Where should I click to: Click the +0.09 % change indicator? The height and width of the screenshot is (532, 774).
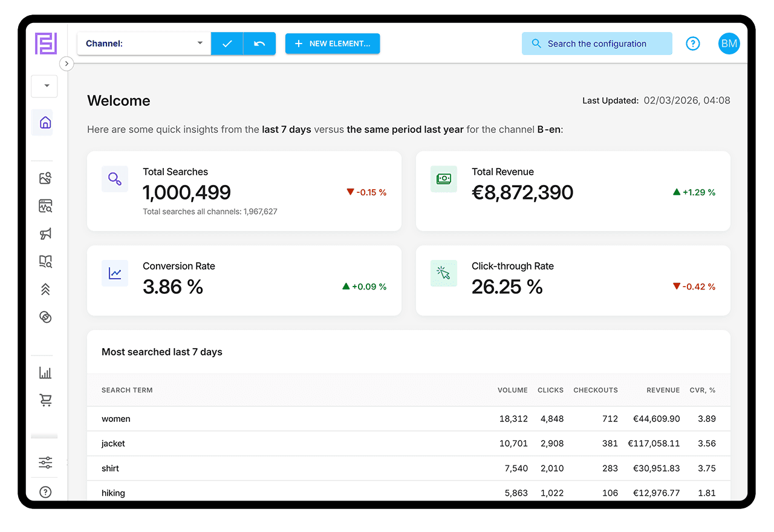point(365,287)
